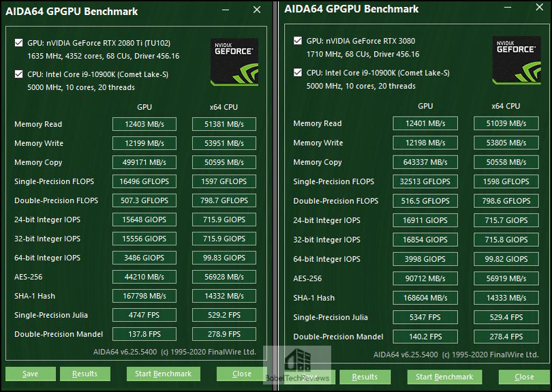Image resolution: width=552 pixels, height=392 pixels.
Task: Toggle the CPU checkbox in the 2080 Ti window
Action: [18, 74]
